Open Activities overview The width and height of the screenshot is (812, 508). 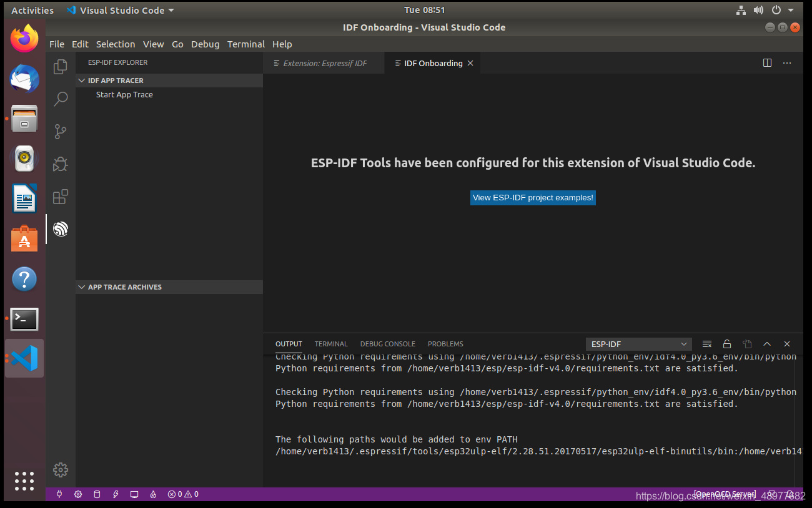click(32, 10)
